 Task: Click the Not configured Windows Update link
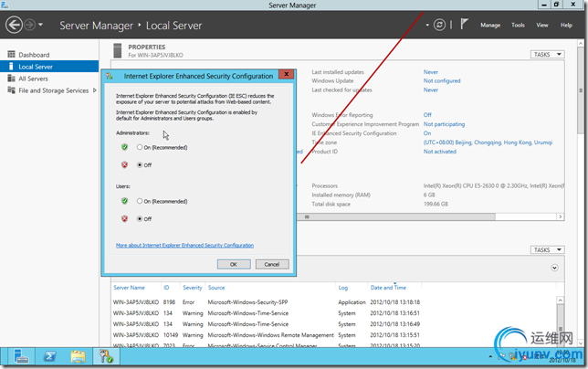point(442,81)
